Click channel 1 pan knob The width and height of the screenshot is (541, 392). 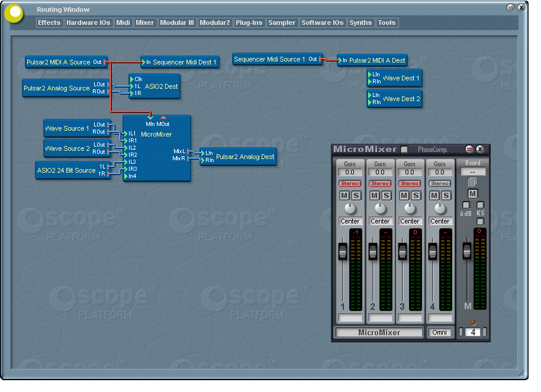pos(350,209)
